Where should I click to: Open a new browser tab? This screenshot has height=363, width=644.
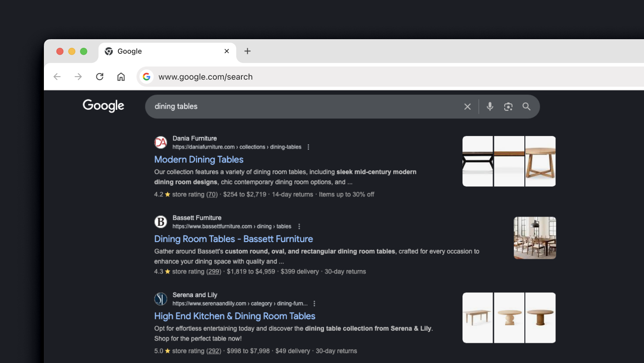click(x=247, y=51)
